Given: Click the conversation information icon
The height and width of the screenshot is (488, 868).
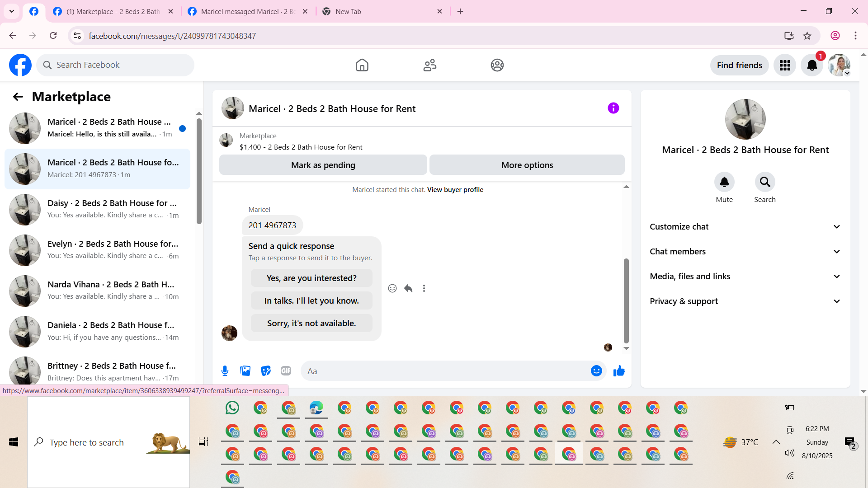Looking at the screenshot, I should (613, 108).
